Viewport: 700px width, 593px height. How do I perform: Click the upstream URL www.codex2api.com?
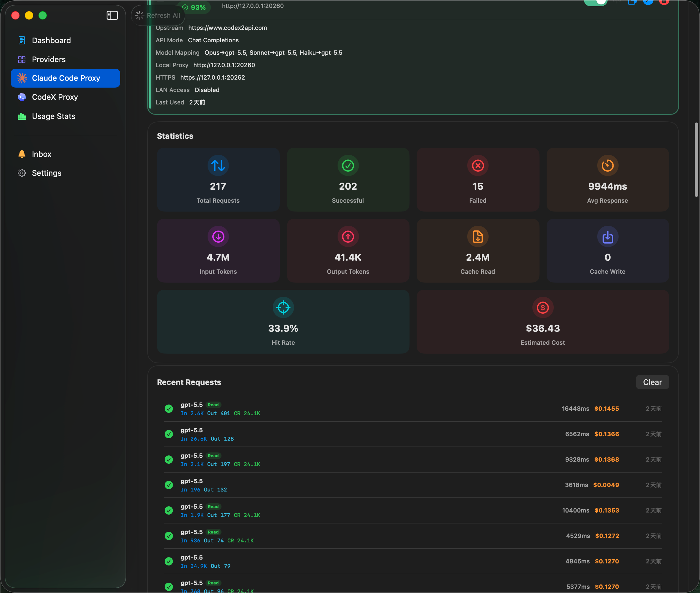coord(227,28)
